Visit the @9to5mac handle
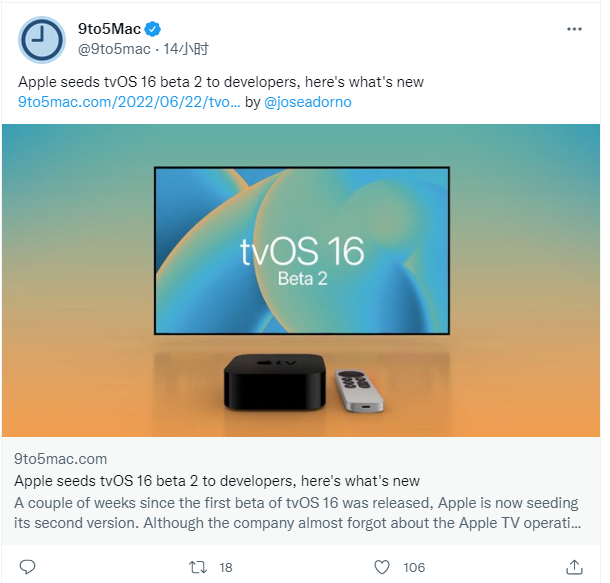 coord(114,49)
